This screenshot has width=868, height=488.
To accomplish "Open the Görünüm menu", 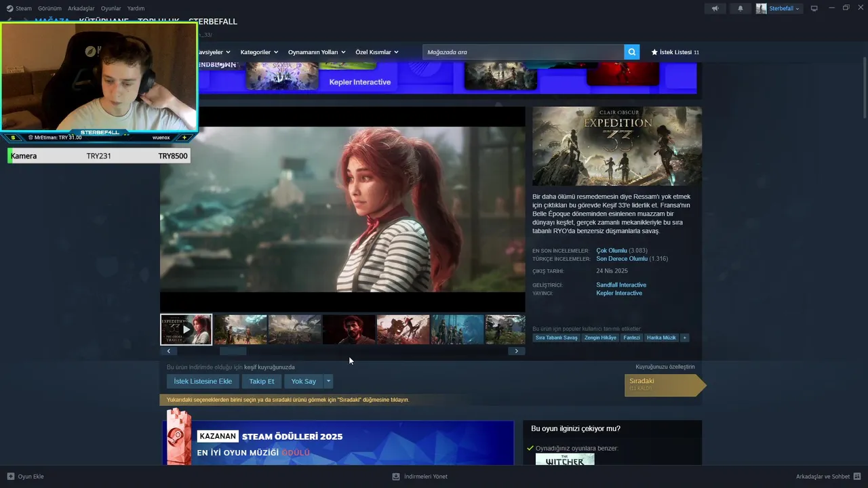I will coord(50,8).
